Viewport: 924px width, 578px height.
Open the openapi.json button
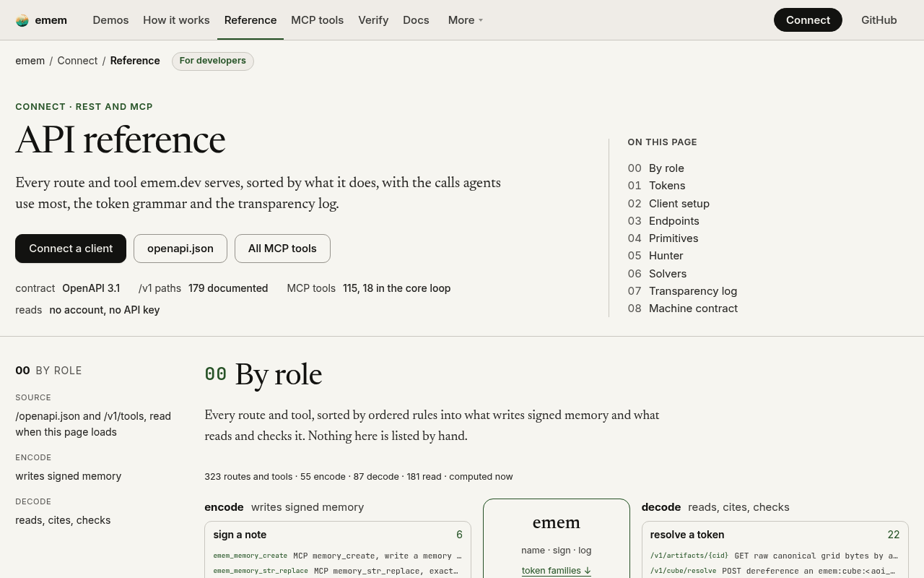point(180,249)
